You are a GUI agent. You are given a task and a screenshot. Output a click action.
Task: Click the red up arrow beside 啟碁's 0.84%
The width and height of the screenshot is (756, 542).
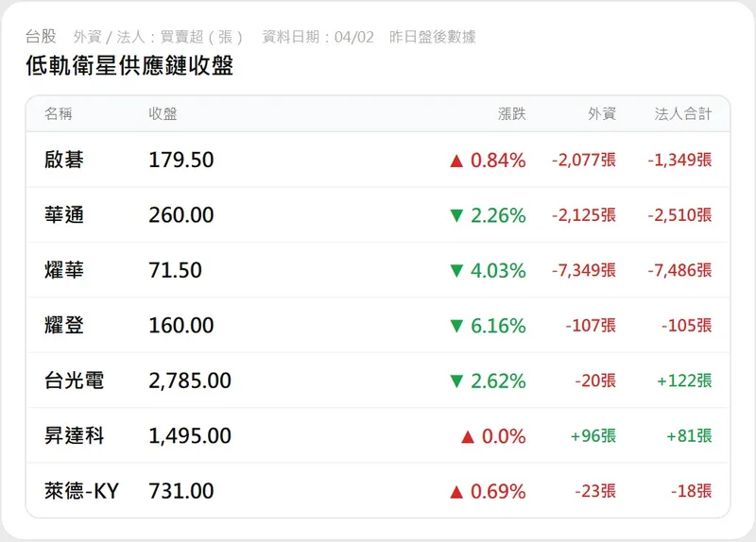(456, 161)
